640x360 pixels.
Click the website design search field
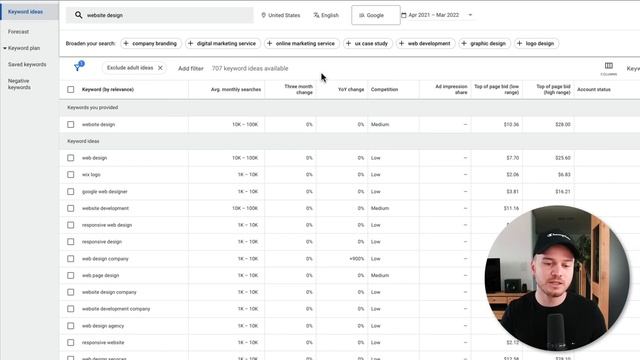point(160,15)
